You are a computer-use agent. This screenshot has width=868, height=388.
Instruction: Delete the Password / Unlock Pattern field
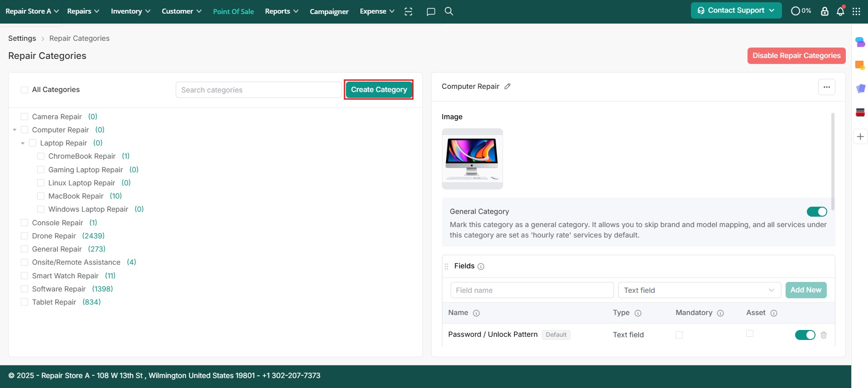tap(824, 335)
